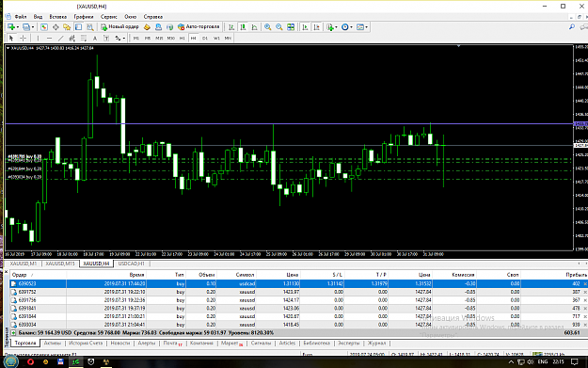
Task: Open the Strategy Tester icon
Action: [x=90, y=27]
